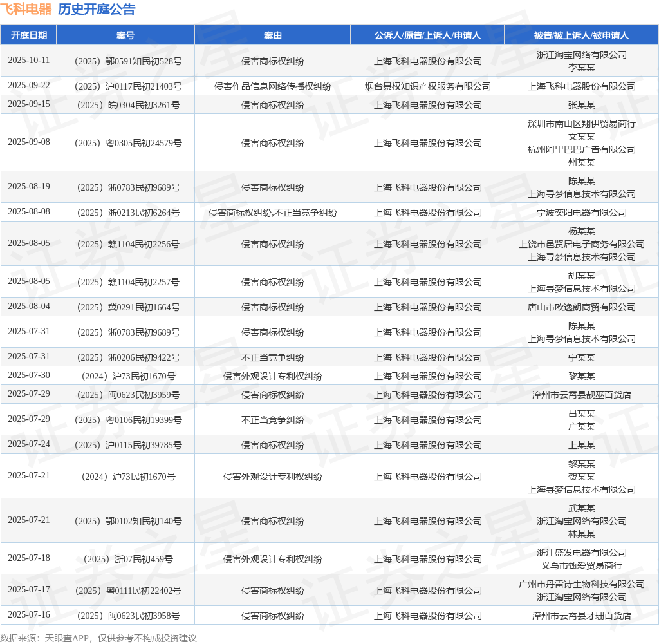Viewport: 659px width, 644px height.
Task: Click the date cell "2025-08-08"
Action: (x=28, y=212)
